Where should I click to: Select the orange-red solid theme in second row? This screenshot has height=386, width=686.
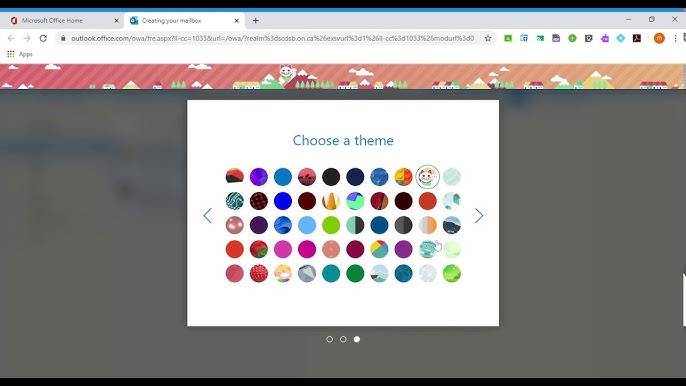click(427, 201)
